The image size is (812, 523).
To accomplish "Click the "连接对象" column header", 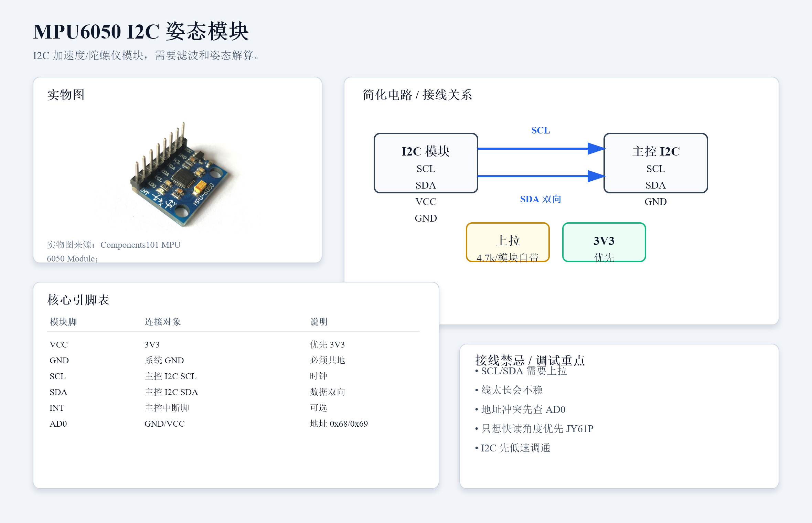I will (x=163, y=322).
